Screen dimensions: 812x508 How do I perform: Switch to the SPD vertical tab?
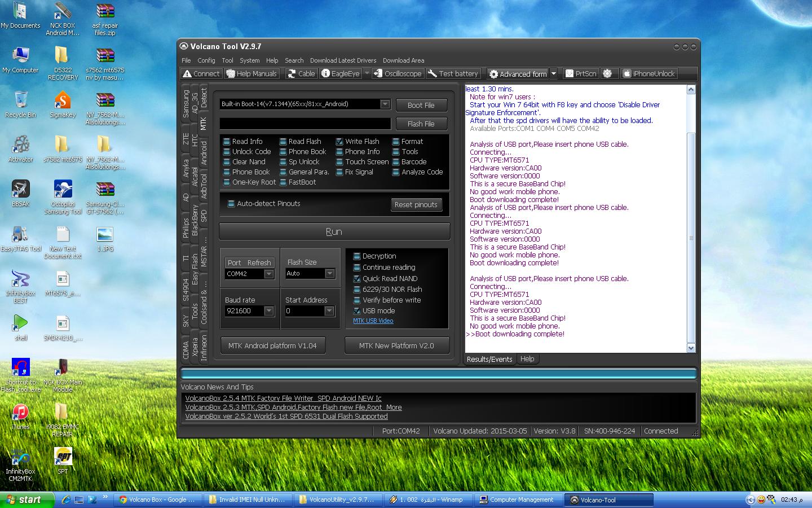coord(204,216)
